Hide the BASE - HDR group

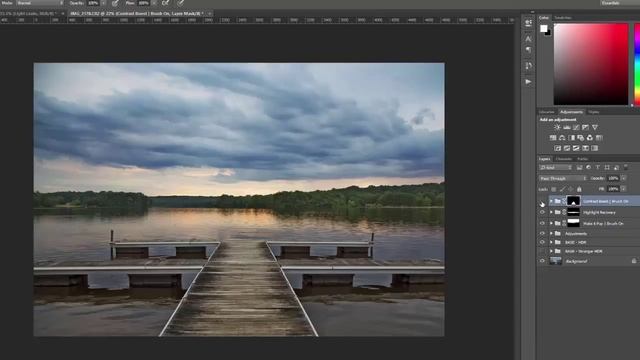coord(542,242)
